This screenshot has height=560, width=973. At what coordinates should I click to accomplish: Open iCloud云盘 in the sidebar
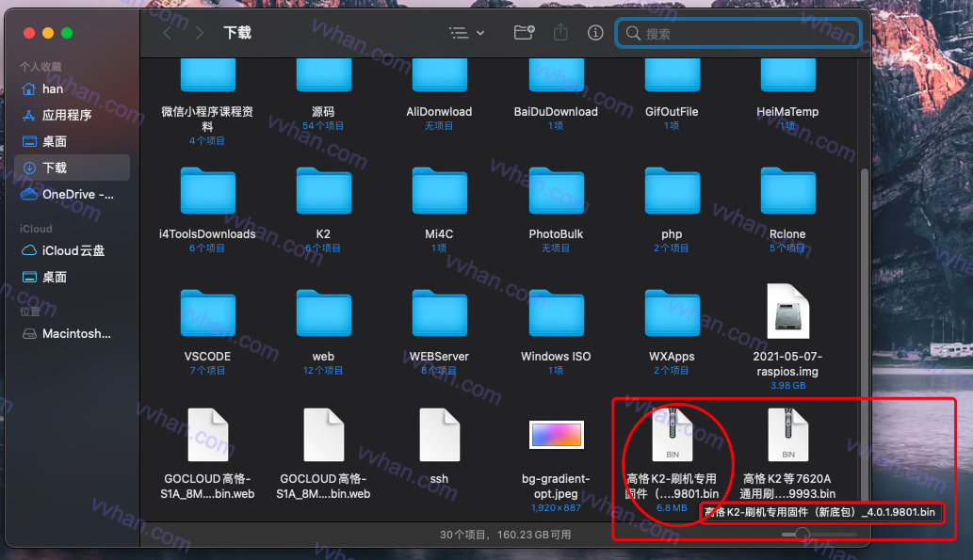[x=72, y=250]
